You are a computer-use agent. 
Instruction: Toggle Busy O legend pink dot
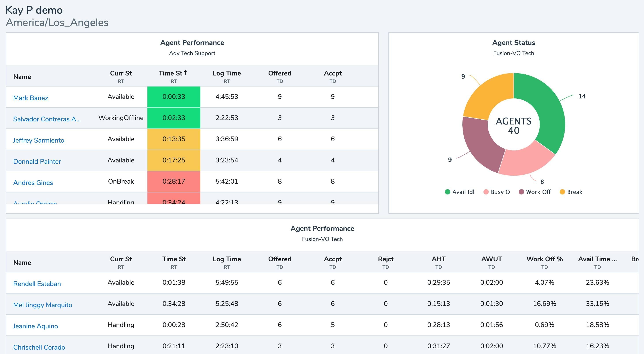pyautogui.click(x=486, y=192)
